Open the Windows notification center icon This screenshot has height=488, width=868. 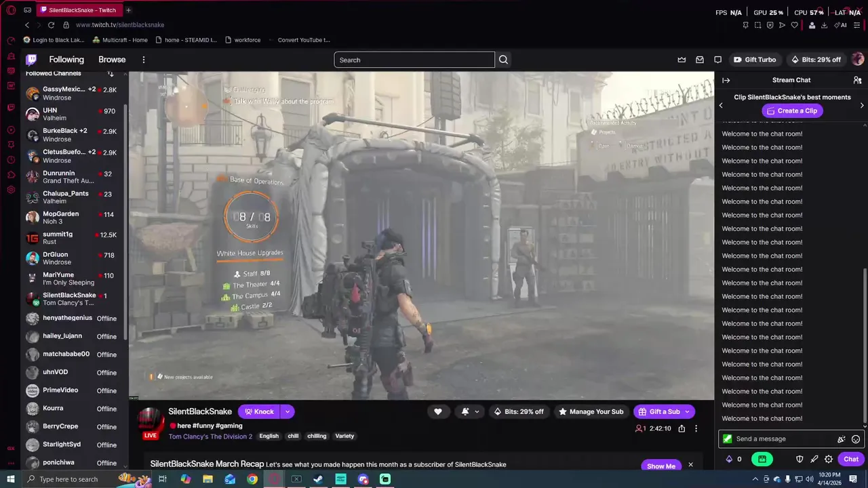click(853, 479)
